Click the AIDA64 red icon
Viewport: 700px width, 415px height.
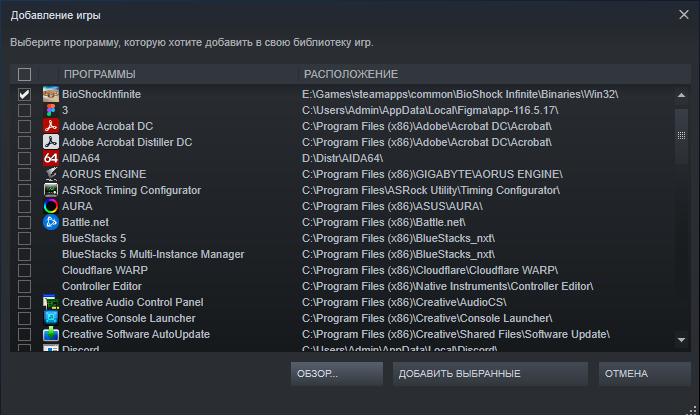50,158
